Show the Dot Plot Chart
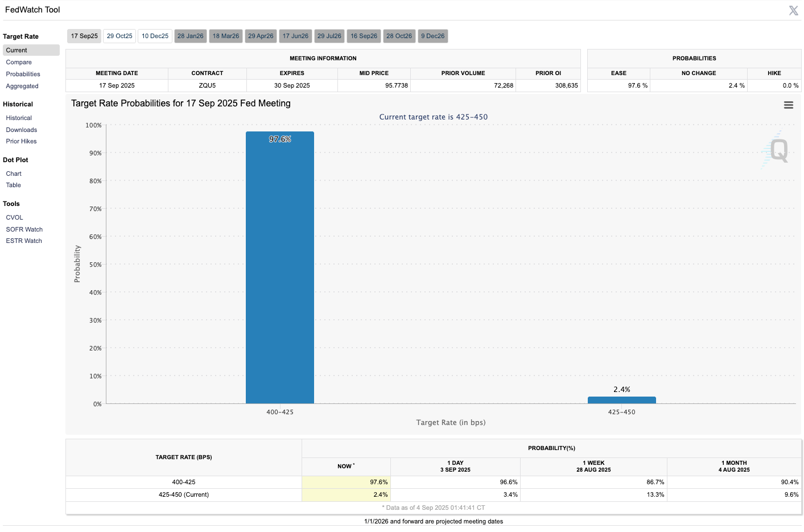 click(x=14, y=174)
